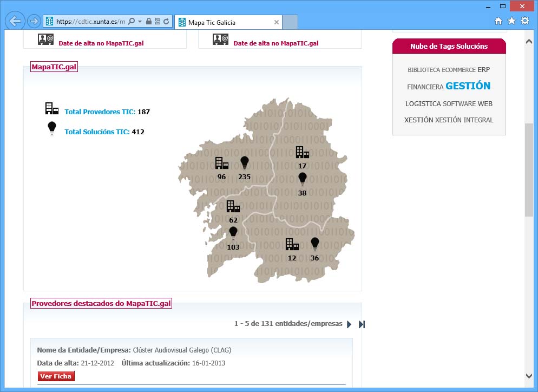Click the left contact card registration icon

point(45,40)
